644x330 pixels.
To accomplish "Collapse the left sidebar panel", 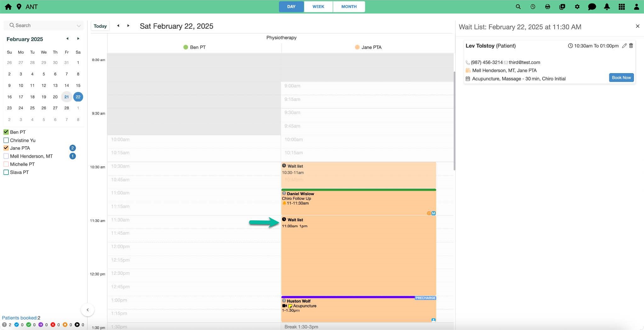I will coord(88,310).
